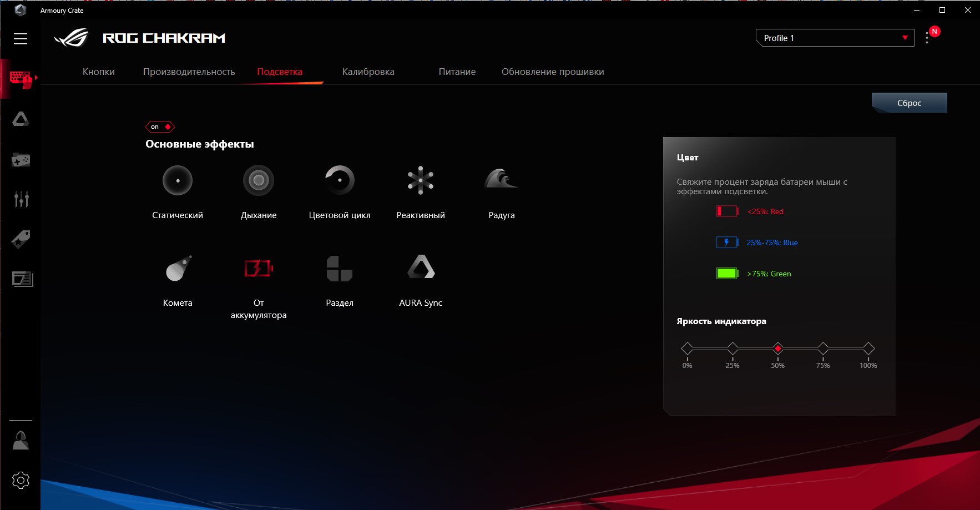The image size is (980, 510).
Task: Minimize the Armoury Crate window
Action: point(917,10)
